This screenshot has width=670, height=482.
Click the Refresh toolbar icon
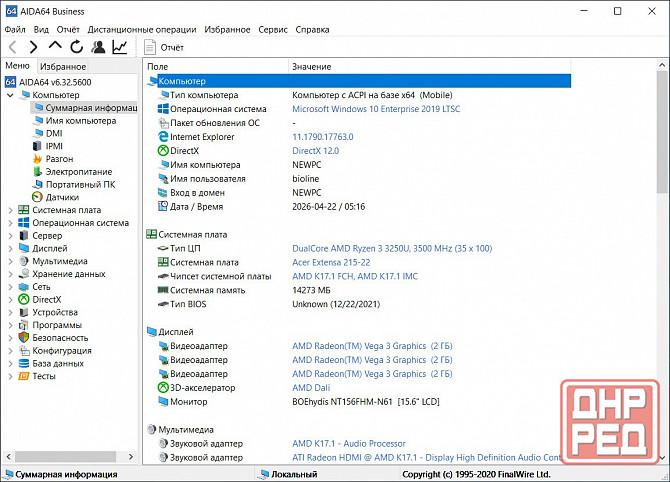tap(76, 47)
